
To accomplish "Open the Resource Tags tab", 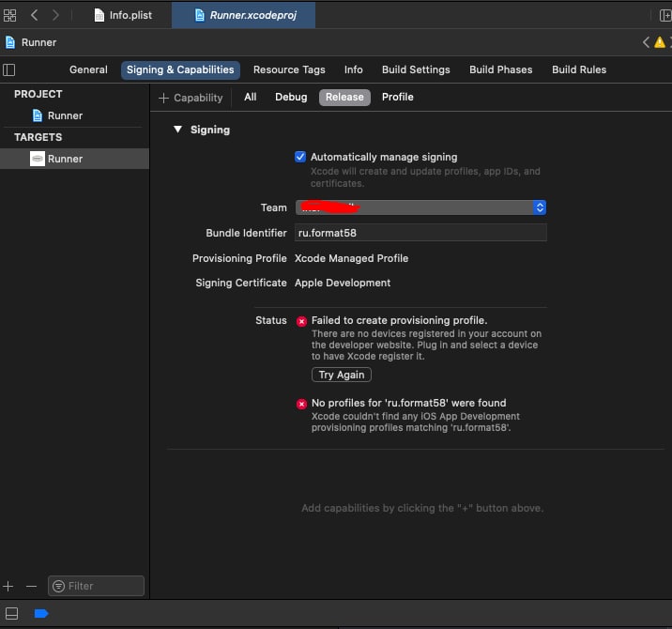I will pyautogui.click(x=289, y=69).
